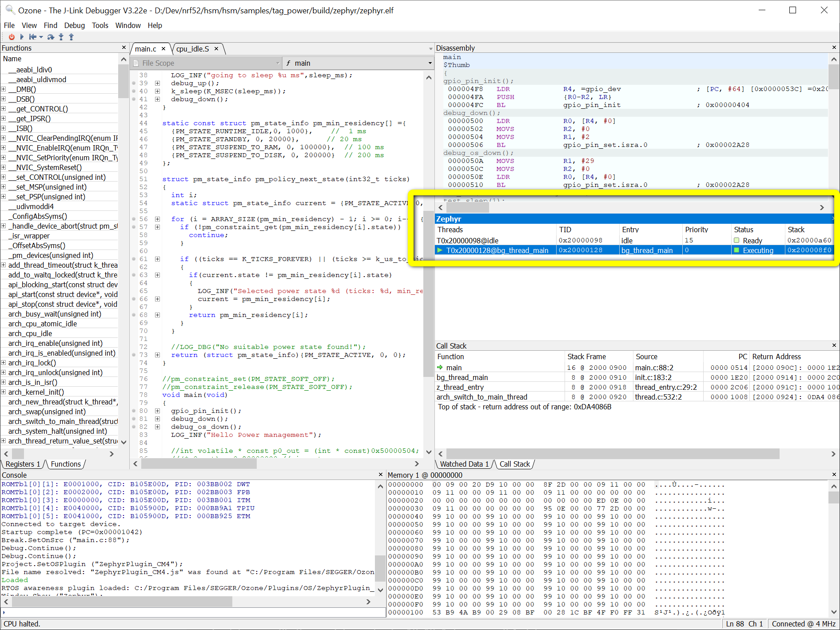Click the Step Into down-arrow icon
This screenshot has height=630, width=840.
tap(61, 37)
